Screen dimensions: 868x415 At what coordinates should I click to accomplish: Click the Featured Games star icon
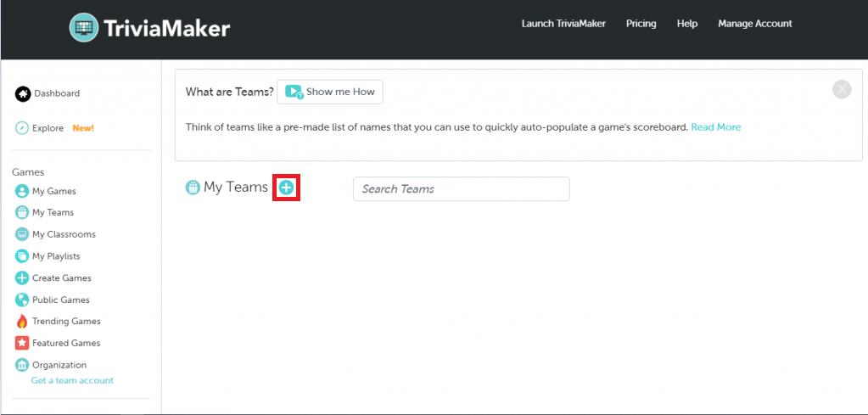tap(22, 343)
